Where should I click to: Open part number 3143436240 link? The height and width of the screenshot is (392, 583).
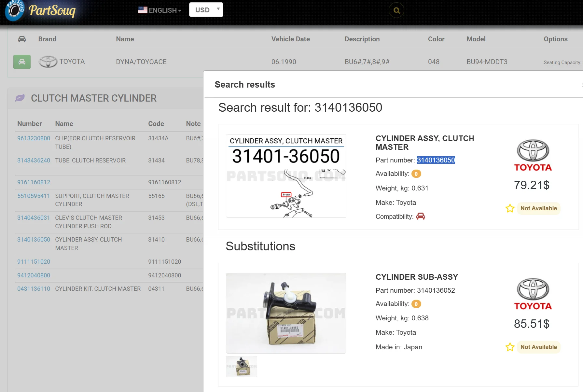[x=34, y=161]
